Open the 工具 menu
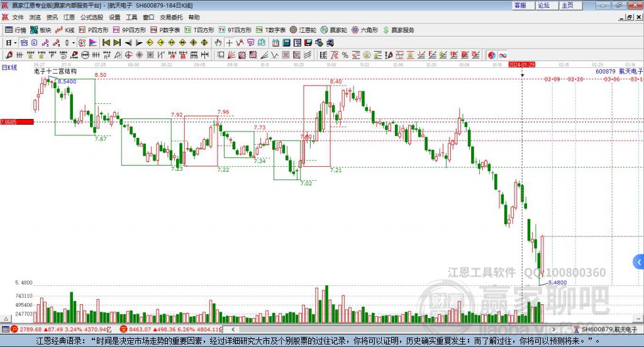644x347 pixels. tap(131, 17)
